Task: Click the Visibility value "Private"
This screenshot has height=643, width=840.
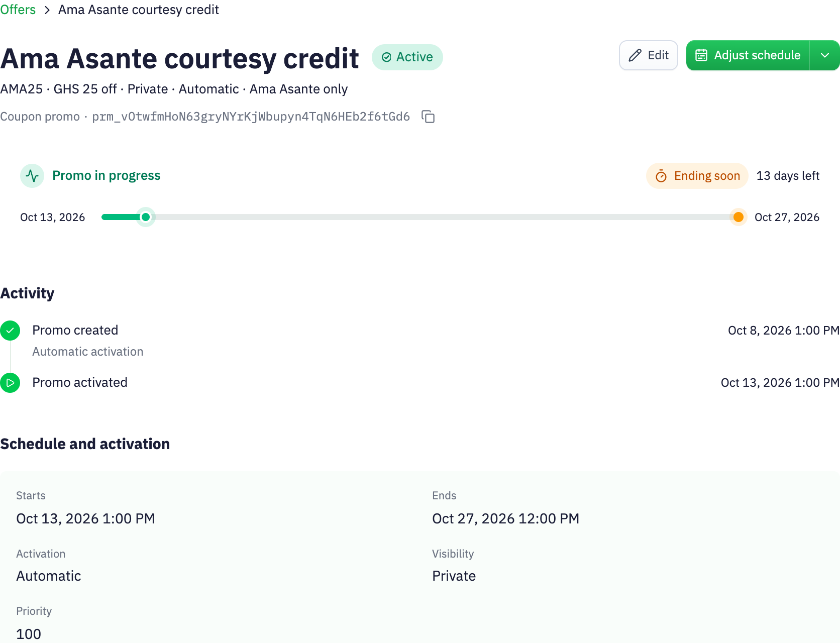Action: 454,576
